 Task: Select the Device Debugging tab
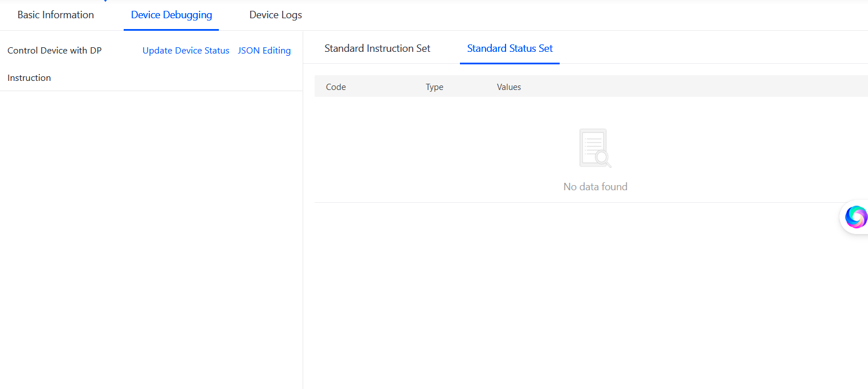[171, 15]
